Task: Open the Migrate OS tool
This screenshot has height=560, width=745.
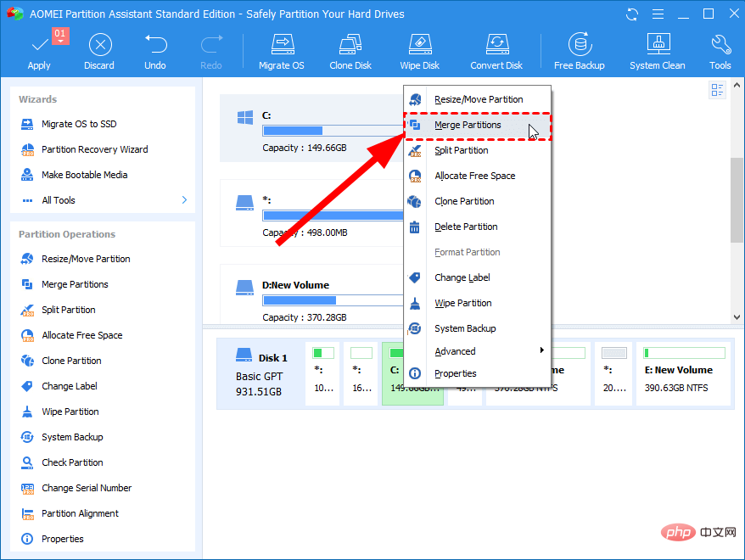Action: (281, 46)
